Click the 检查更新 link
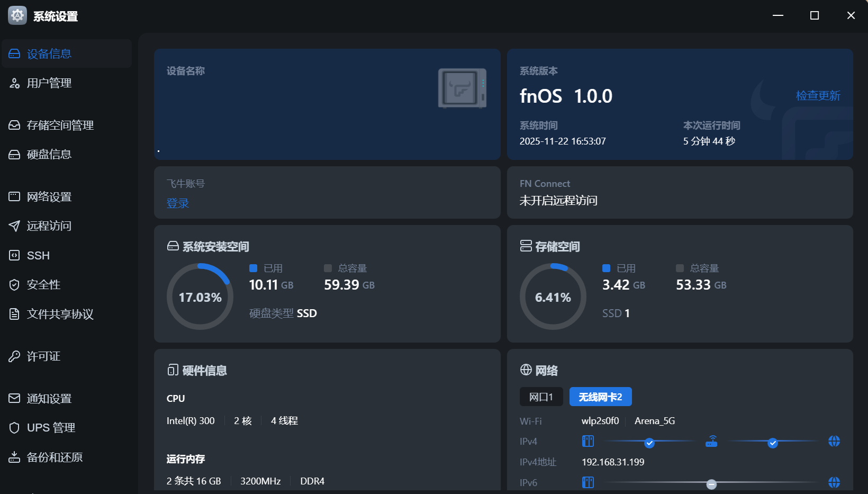This screenshot has height=494, width=868. coord(818,96)
